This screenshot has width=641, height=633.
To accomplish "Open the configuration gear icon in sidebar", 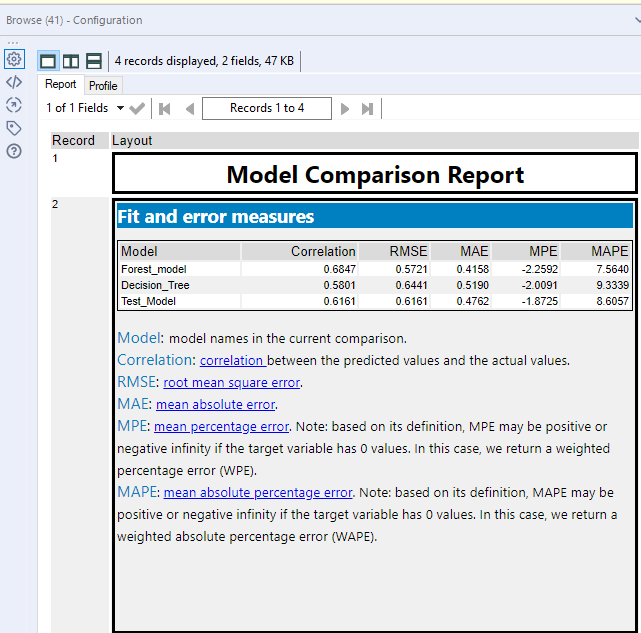I will 14,59.
